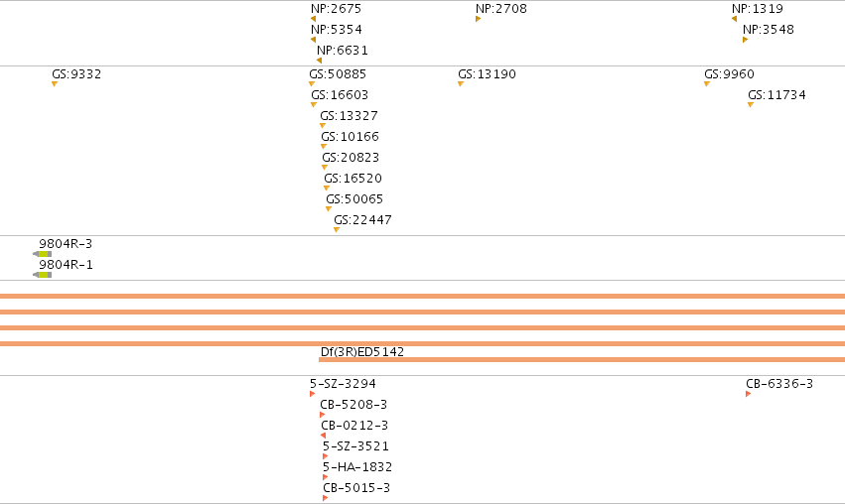The height and width of the screenshot is (504, 845).
Task: Select the NP:3548 feature label
Action: tap(768, 30)
